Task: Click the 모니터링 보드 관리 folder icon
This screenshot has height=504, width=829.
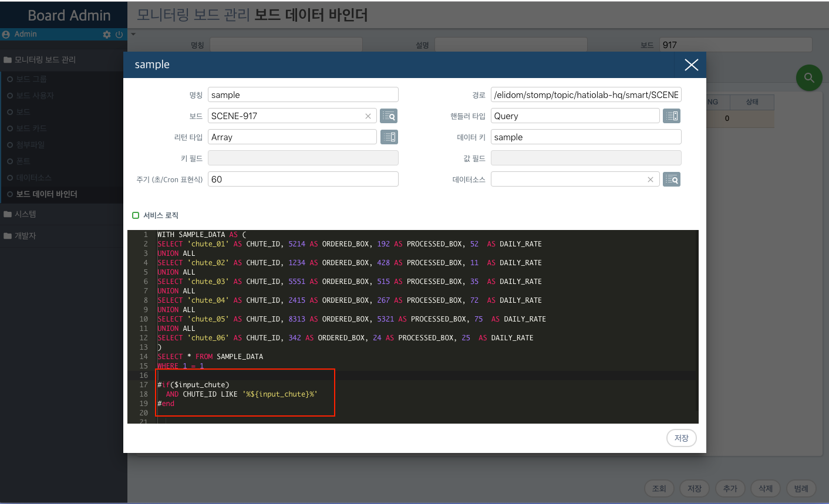Action: pyautogui.click(x=8, y=60)
